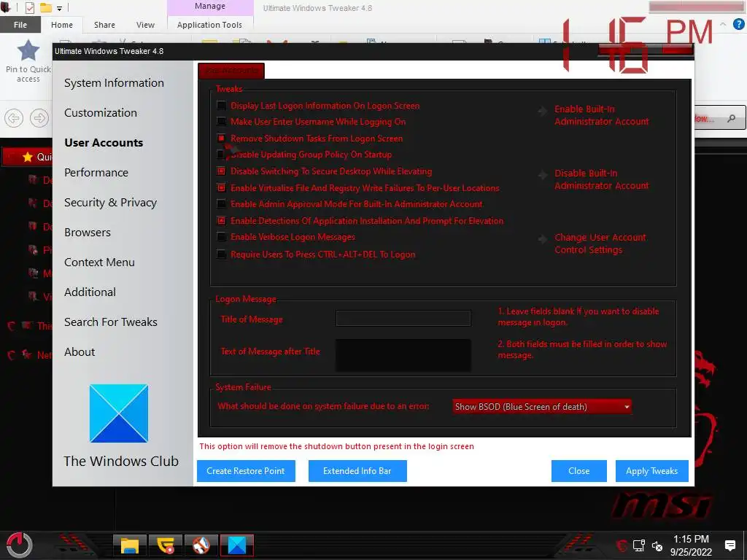
Task: Open the Performance section
Action: (x=96, y=172)
